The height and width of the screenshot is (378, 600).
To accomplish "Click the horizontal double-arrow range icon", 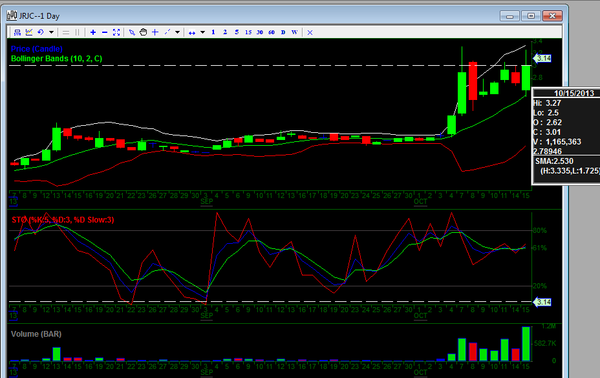I will 192,33.
